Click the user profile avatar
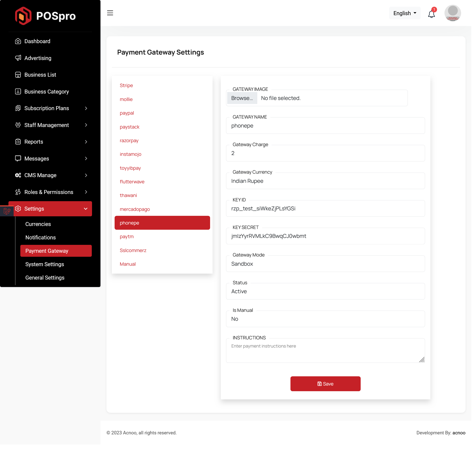Viewport: 476px width, 449px height. click(452, 13)
